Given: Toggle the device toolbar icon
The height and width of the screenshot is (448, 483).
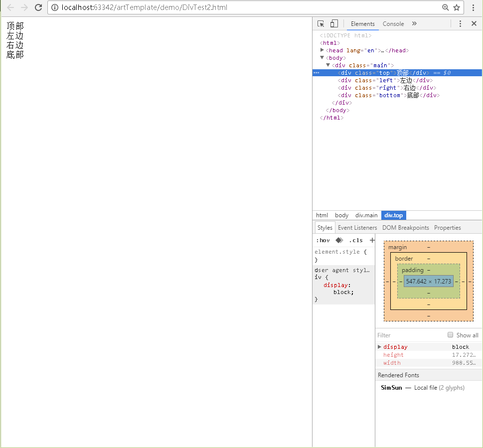Looking at the screenshot, I should [334, 24].
